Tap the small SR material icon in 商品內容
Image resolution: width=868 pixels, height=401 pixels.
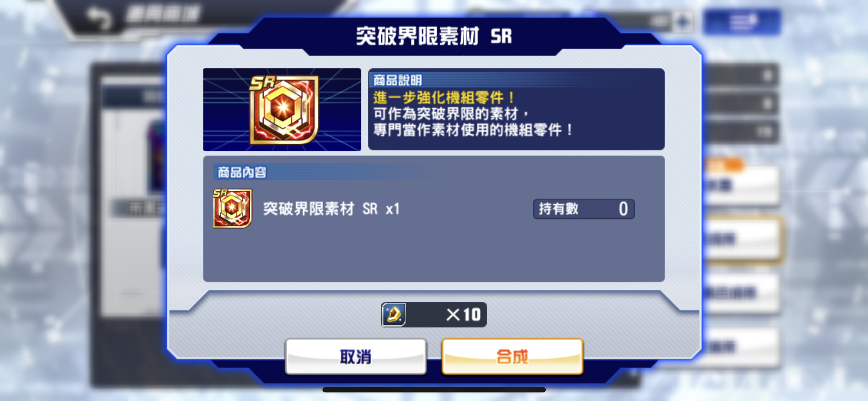[x=232, y=209]
